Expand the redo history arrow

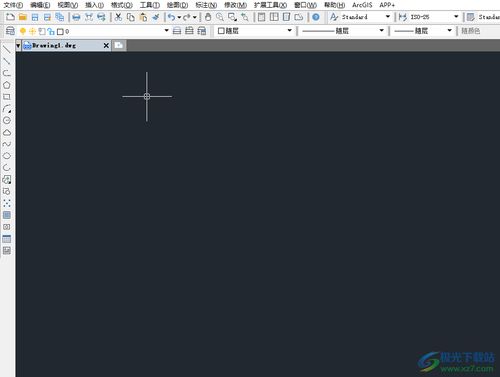click(x=195, y=17)
